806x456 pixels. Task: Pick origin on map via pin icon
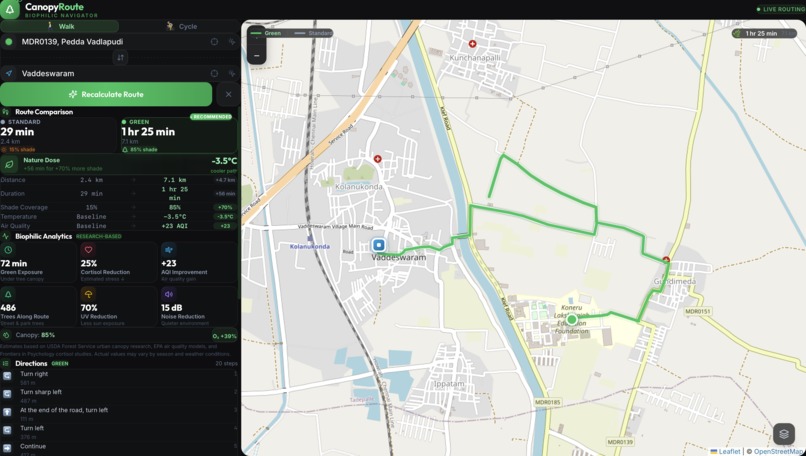coord(232,42)
